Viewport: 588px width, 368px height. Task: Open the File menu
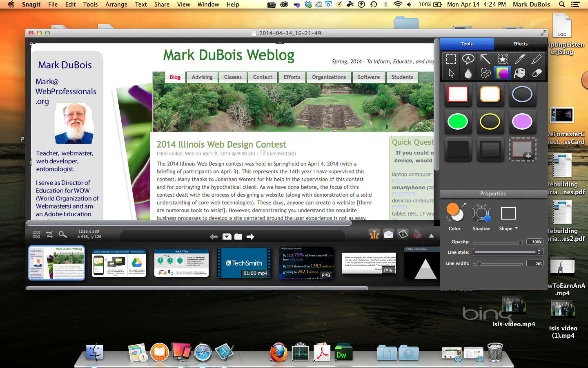[x=53, y=4]
